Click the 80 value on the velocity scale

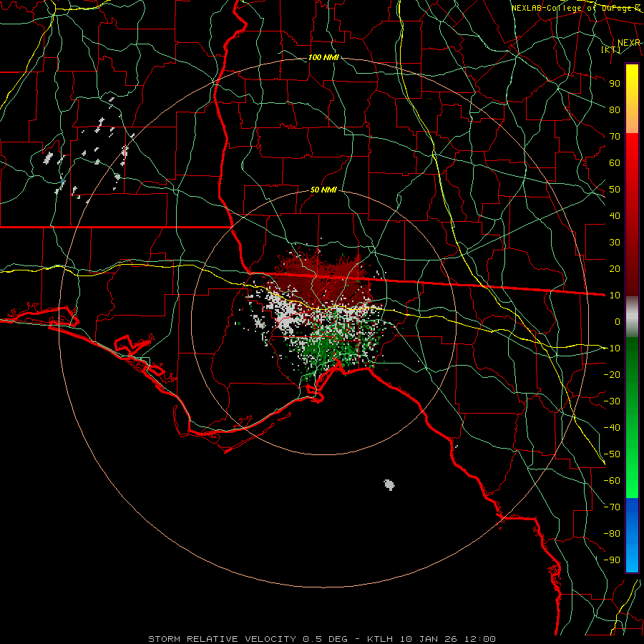(615, 109)
